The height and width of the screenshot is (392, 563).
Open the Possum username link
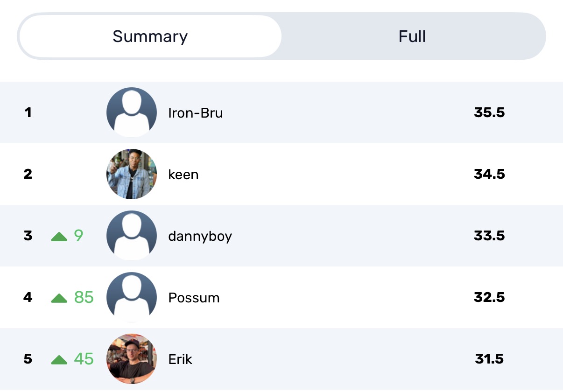pyautogui.click(x=194, y=298)
